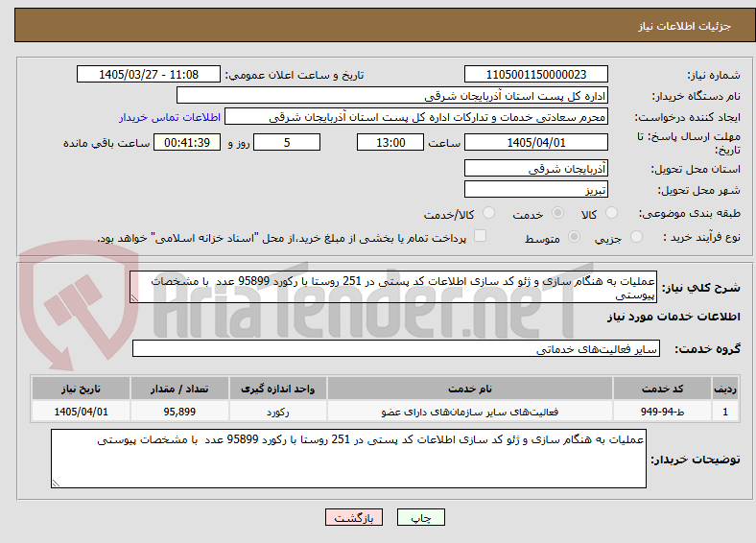Click the گروه خدمت field سایر فعالیت‌های خدماتی
This screenshot has width=756, height=543.
click(x=396, y=348)
